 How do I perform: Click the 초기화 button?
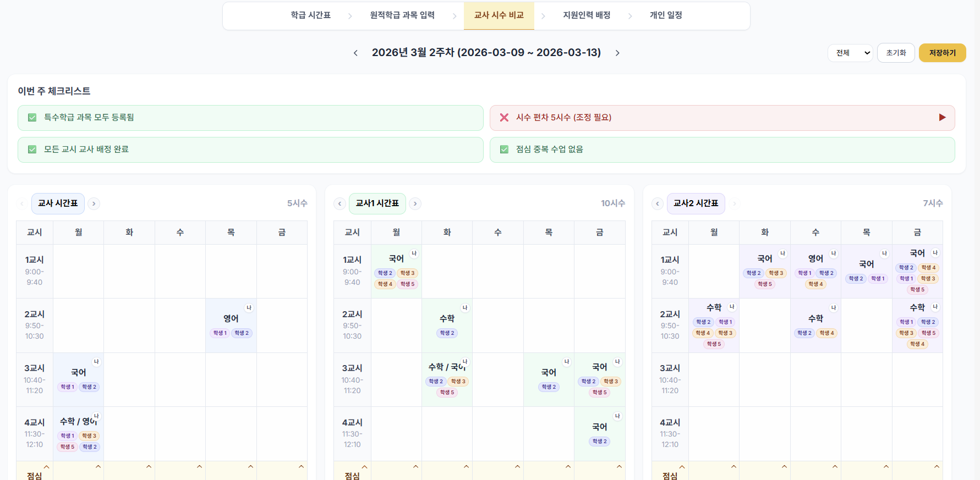896,53
